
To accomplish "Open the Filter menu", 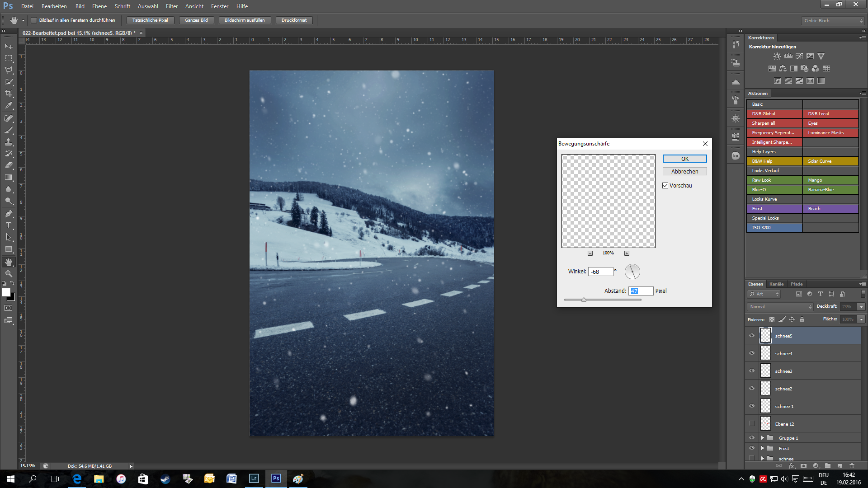I will pos(172,6).
